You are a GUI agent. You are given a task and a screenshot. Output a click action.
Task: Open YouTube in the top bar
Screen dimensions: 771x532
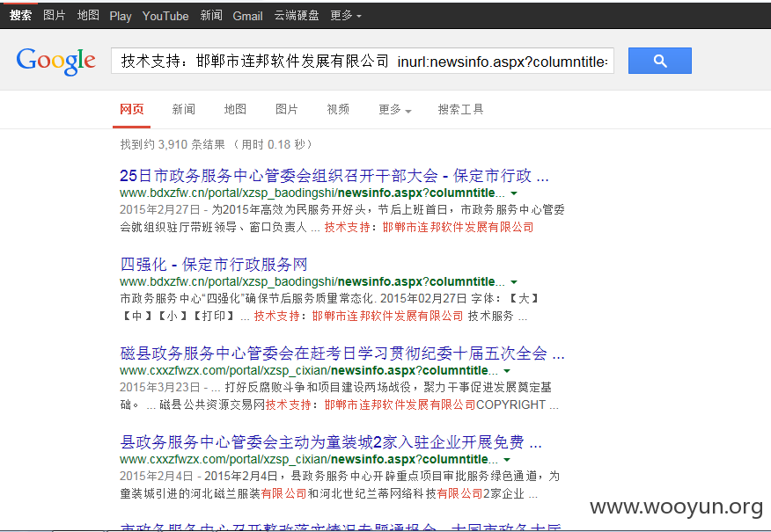click(x=165, y=16)
